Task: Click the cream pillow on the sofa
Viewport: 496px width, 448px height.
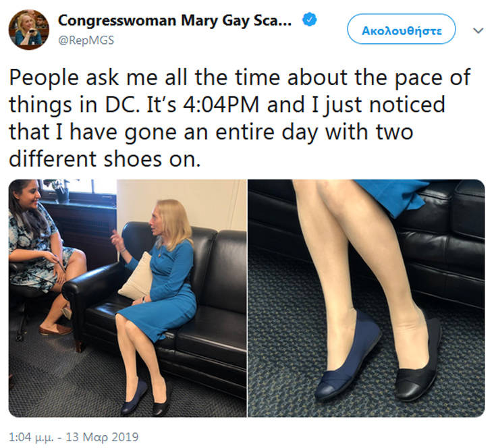Action: coord(136,277)
